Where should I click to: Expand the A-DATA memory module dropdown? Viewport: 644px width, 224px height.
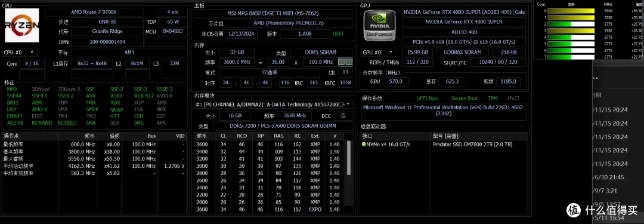tap(274, 104)
